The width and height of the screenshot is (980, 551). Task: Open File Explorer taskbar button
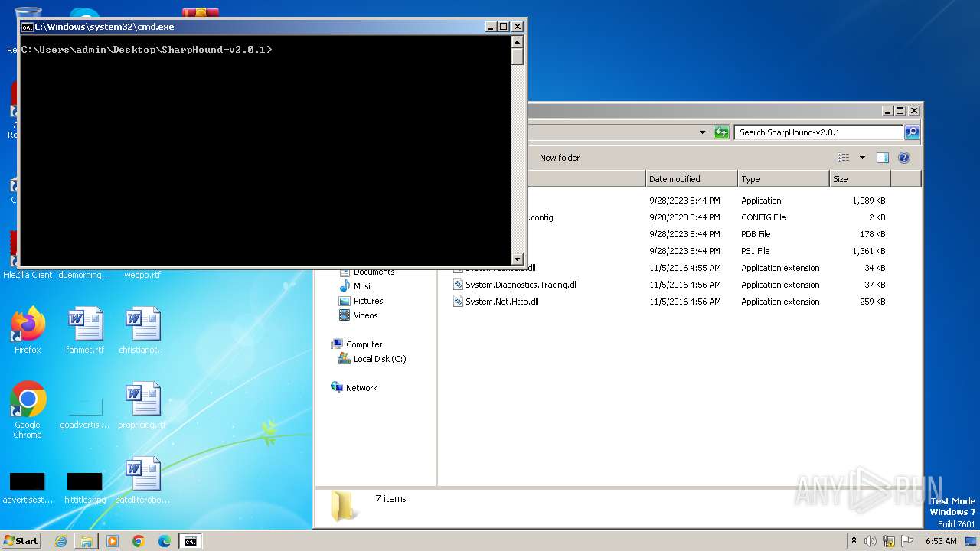[87, 541]
